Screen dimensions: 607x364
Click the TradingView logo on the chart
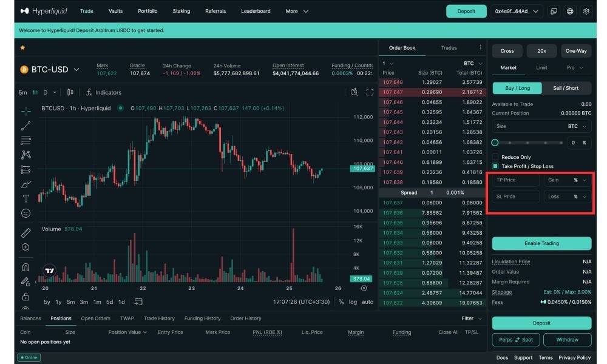[x=50, y=271]
